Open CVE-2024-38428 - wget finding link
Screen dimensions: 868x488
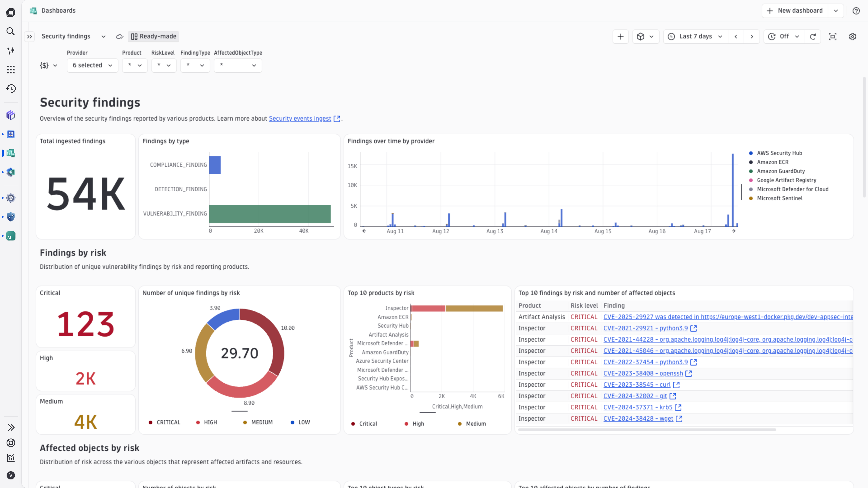point(643,418)
